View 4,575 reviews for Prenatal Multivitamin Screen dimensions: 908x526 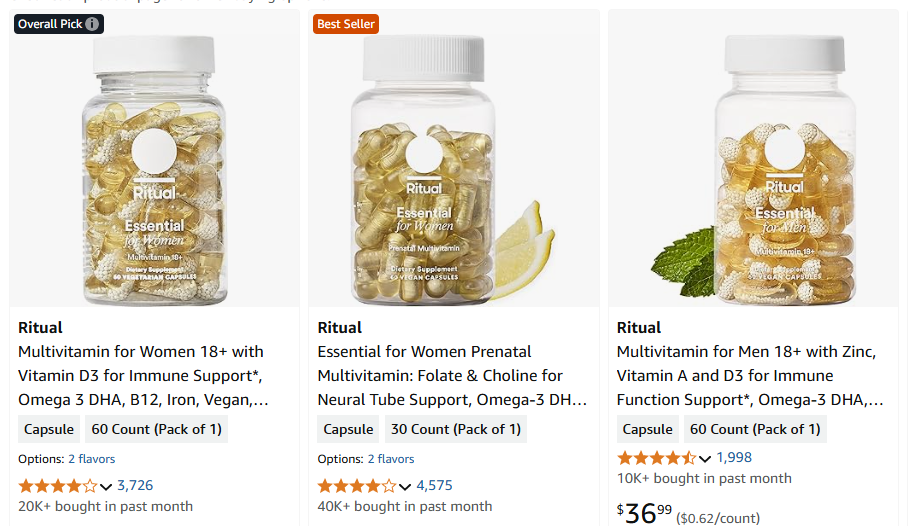(x=434, y=486)
